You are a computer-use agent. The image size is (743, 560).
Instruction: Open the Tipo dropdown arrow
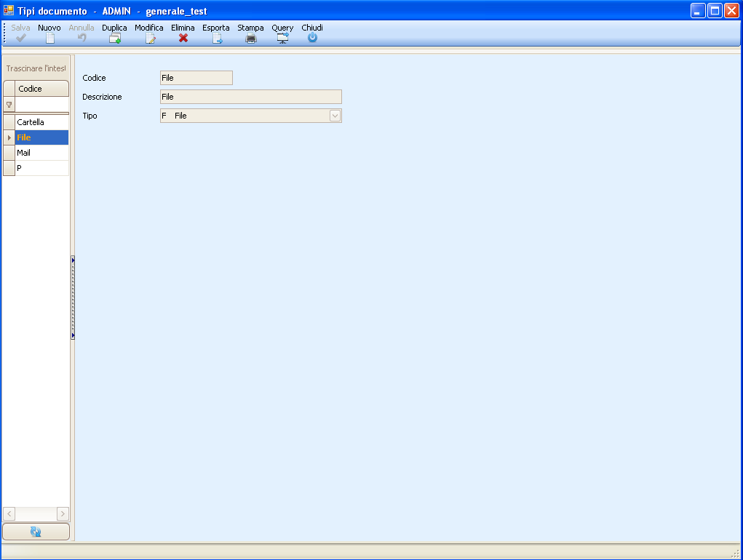point(335,116)
